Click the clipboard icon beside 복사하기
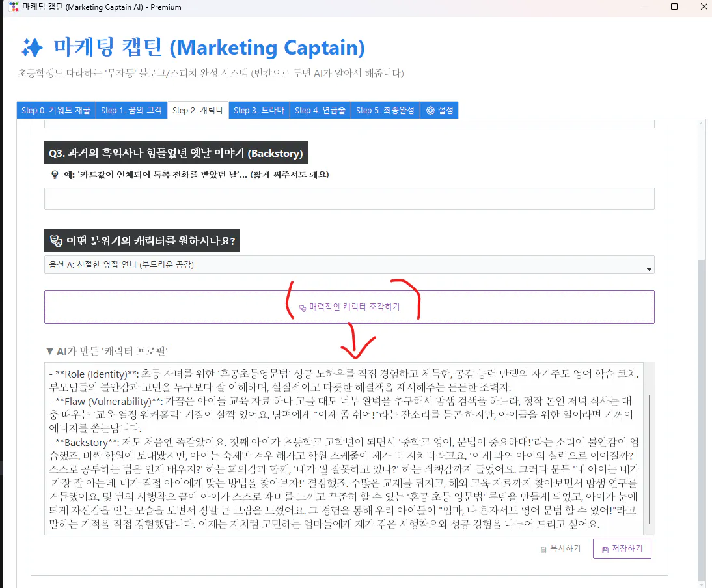Viewport: 712px width, 588px height. tap(543, 550)
